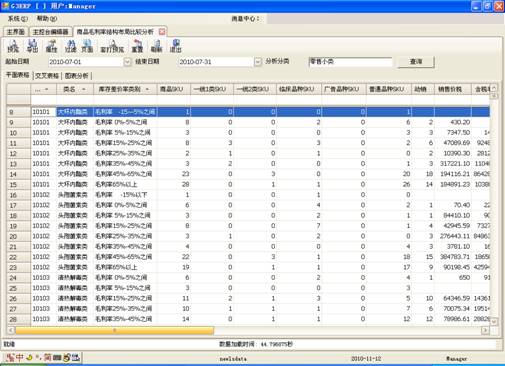Expand the 结束日期 end date dropdown arrow
This screenshot has width=505, height=366.
[258, 62]
